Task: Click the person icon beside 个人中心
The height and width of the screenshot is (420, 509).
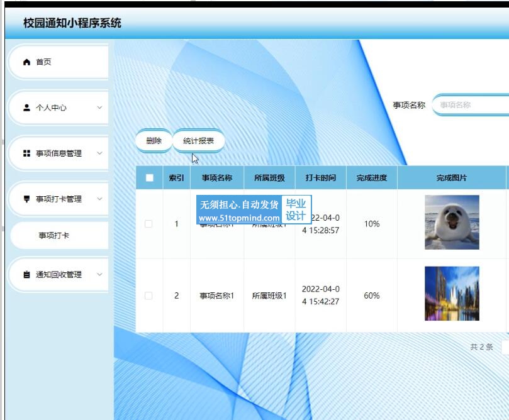Action: (26, 108)
